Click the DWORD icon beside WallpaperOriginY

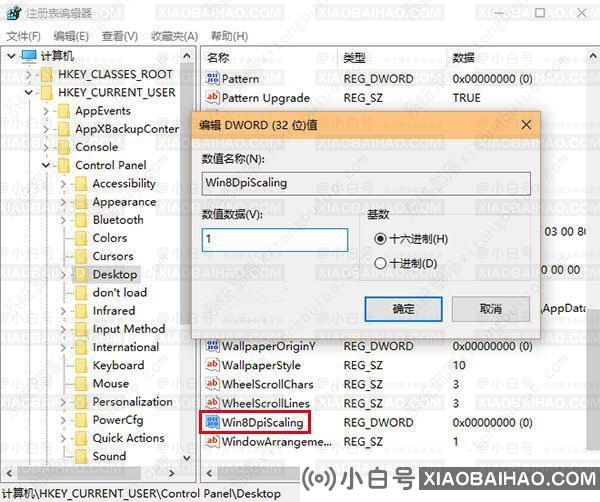point(212,346)
